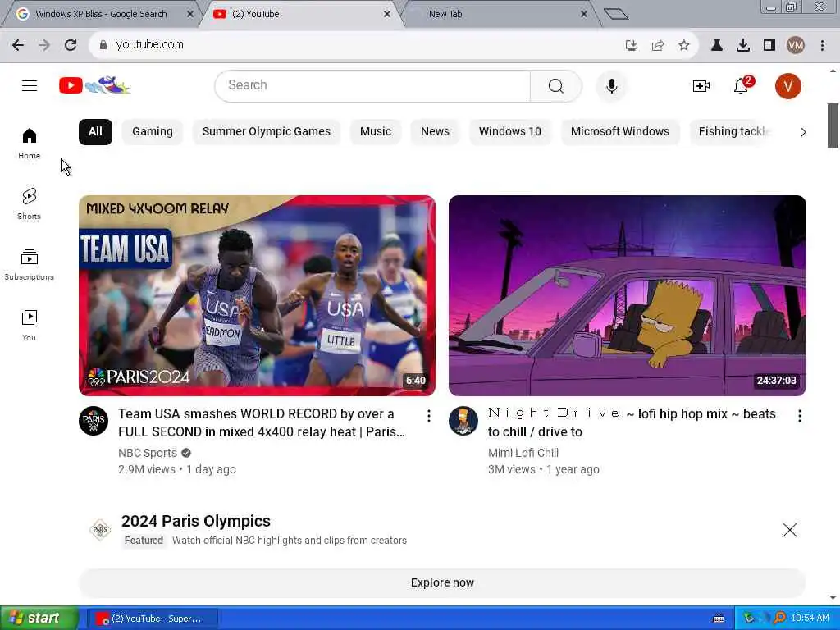840x630 pixels.
Task: Click the 2024 Paris Olympics heading
Action: pos(195,521)
